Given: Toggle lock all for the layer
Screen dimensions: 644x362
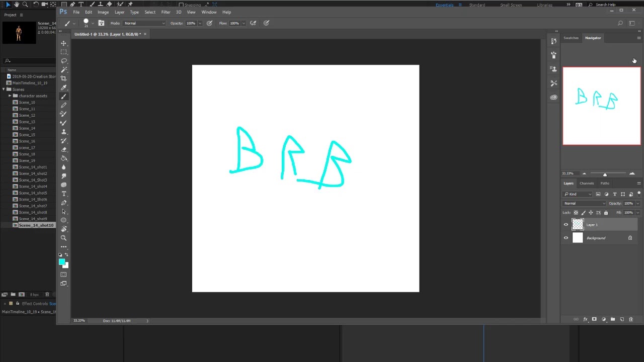Looking at the screenshot, I should pyautogui.click(x=606, y=212).
